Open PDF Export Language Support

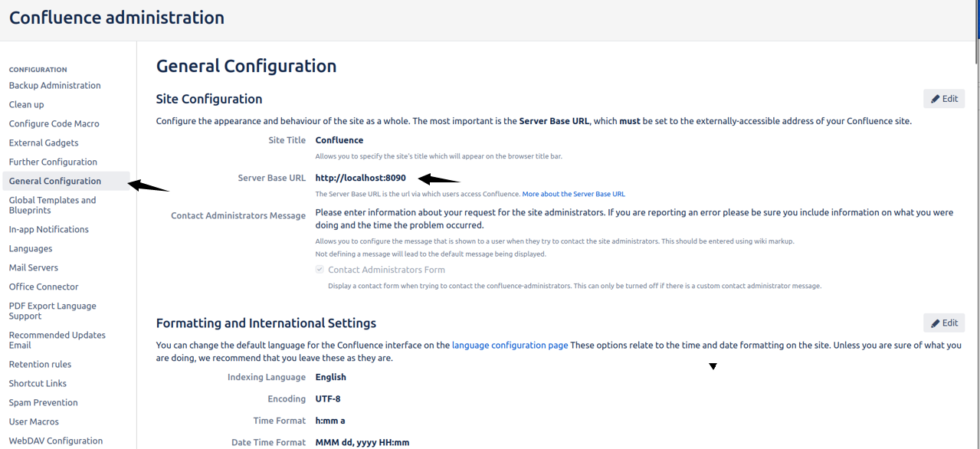point(52,310)
